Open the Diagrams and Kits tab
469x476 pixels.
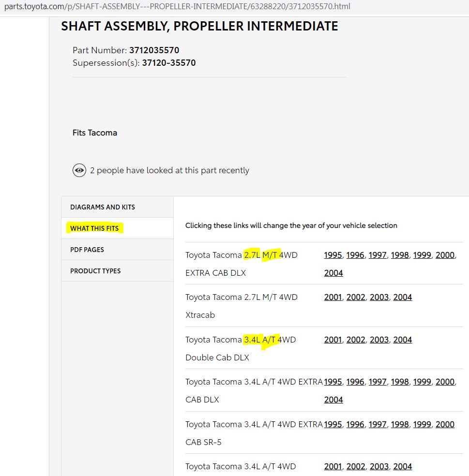coord(117,207)
